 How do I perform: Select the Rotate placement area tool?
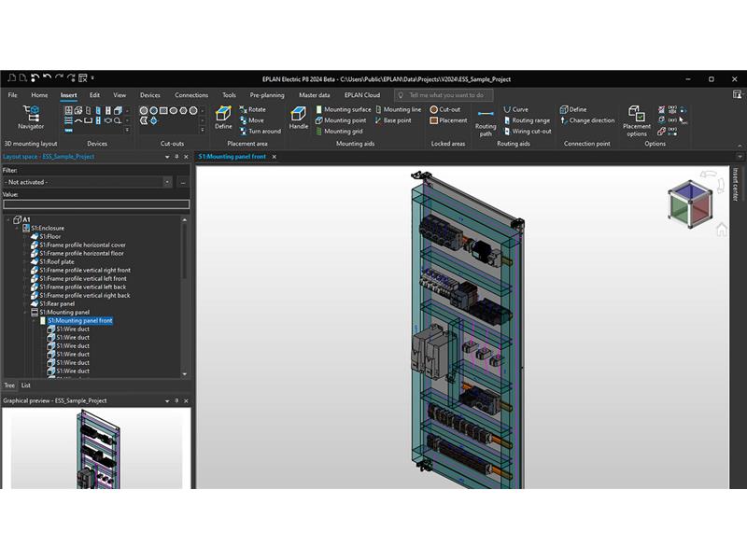pos(252,109)
